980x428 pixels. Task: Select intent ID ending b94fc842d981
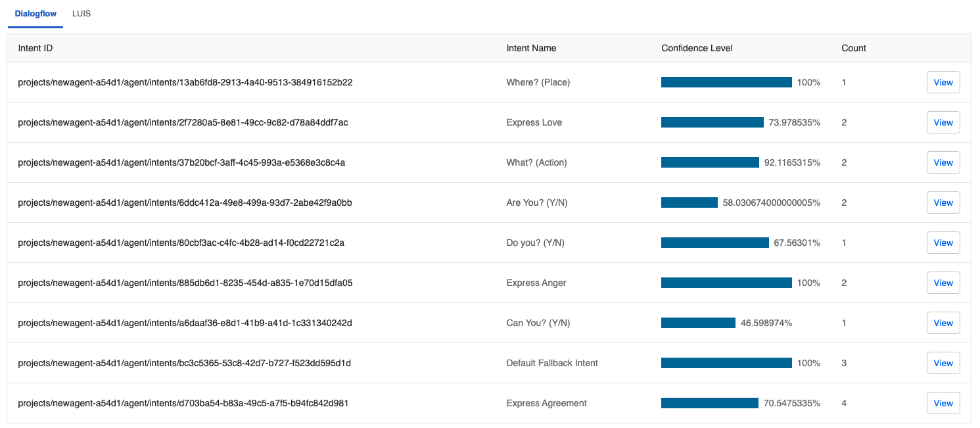tap(183, 403)
